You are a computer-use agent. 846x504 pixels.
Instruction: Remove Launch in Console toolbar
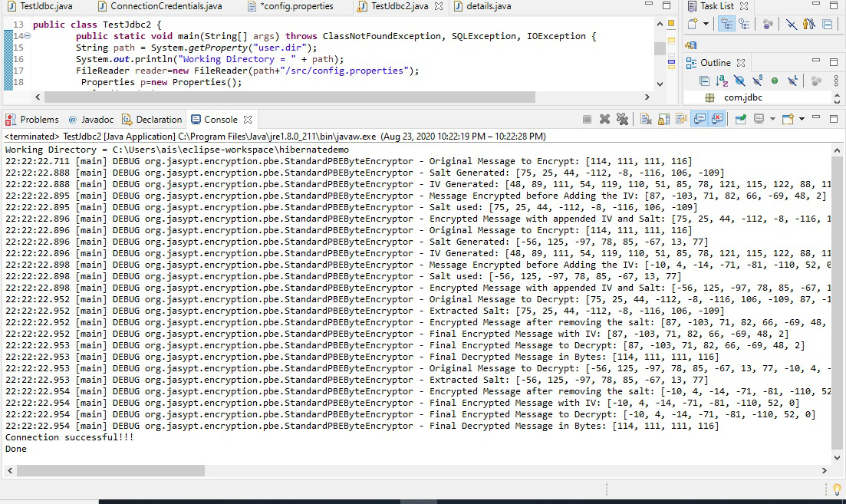(605, 119)
